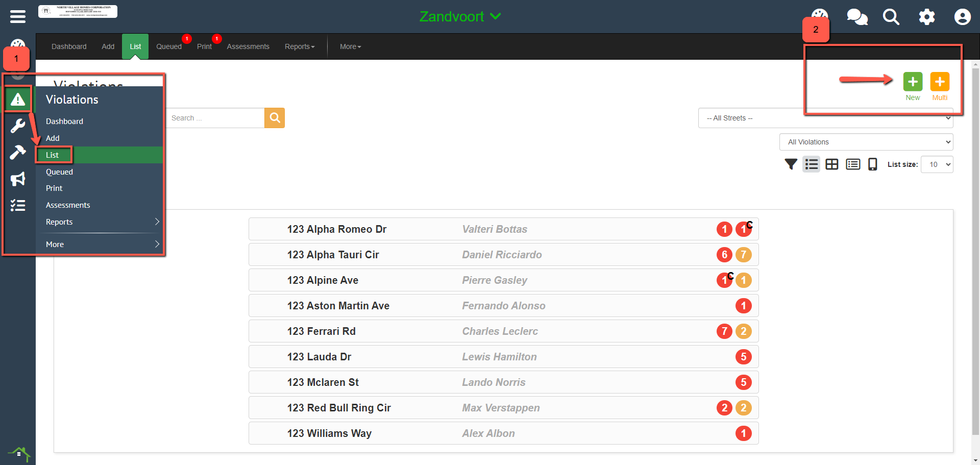This screenshot has height=465, width=980.
Task: Open the wrench maintenance sidebar icon
Action: click(x=18, y=126)
